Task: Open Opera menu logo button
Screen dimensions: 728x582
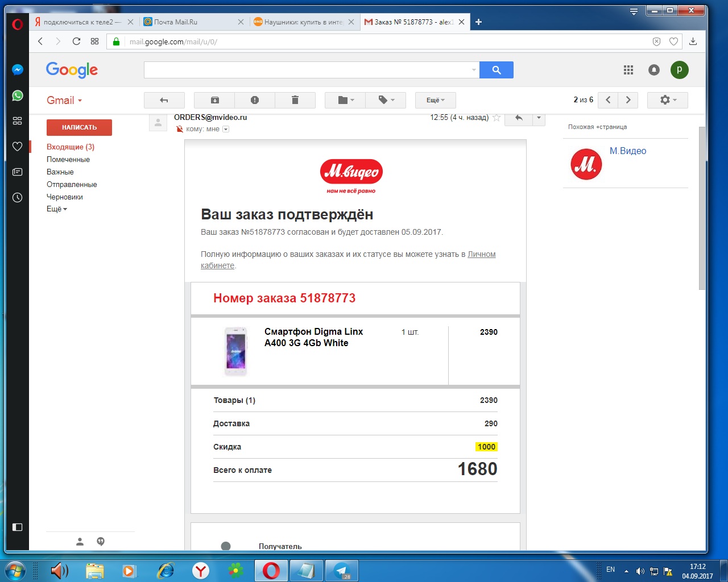Action: [18, 24]
